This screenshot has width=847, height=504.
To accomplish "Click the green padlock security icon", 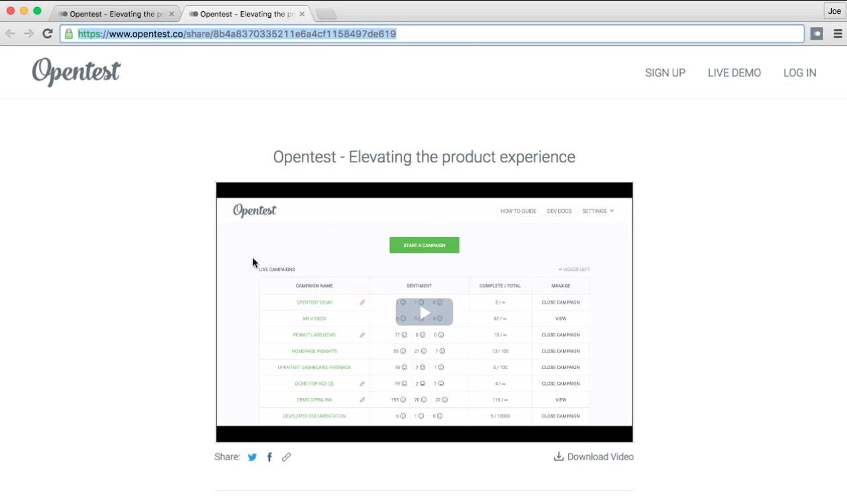I will 69,34.
